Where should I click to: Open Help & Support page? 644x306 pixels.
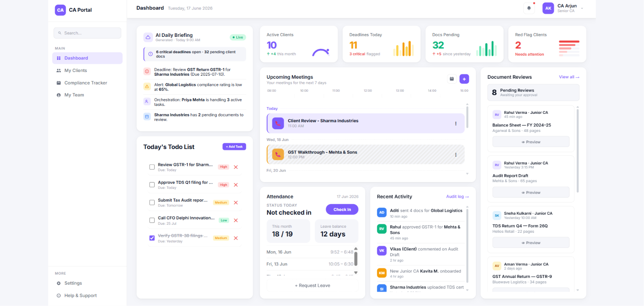(x=87, y=296)
